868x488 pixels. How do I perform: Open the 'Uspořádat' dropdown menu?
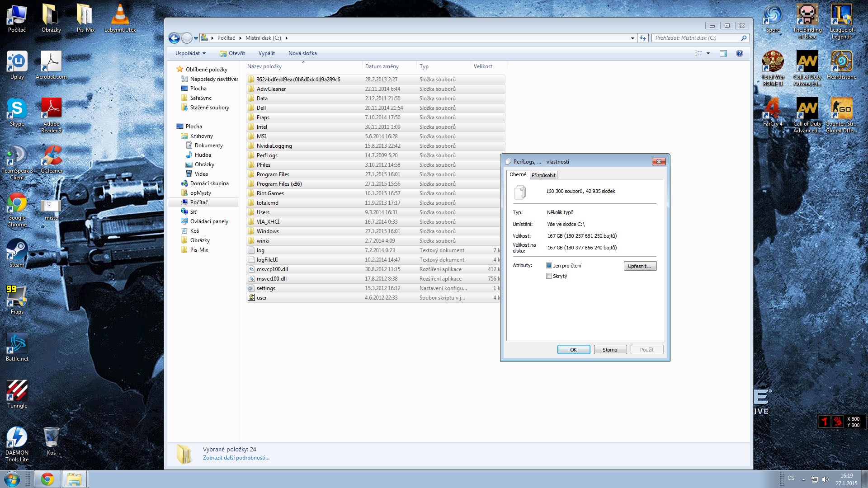[x=190, y=53]
